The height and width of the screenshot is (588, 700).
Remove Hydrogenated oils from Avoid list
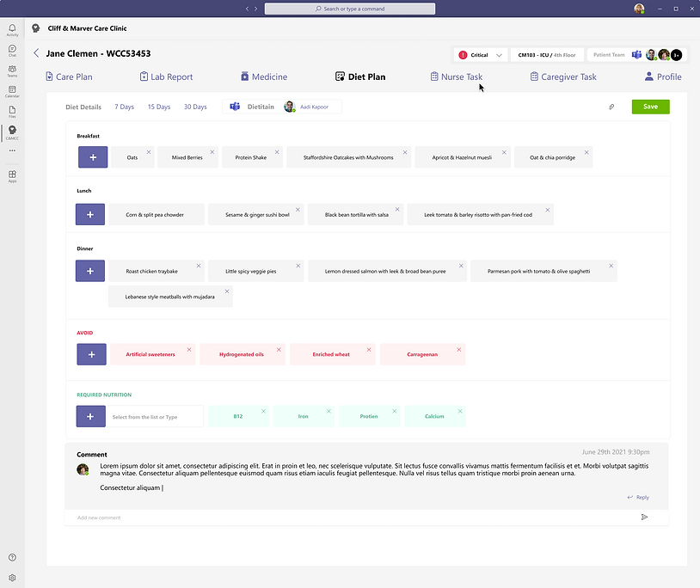point(279,349)
